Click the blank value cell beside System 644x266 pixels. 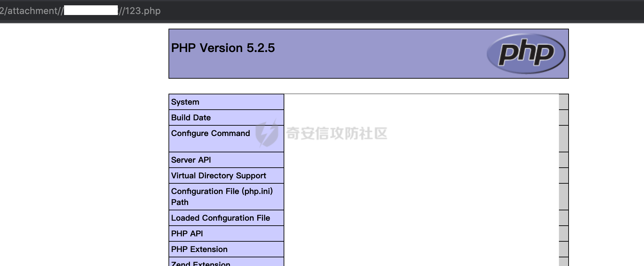[x=421, y=102]
